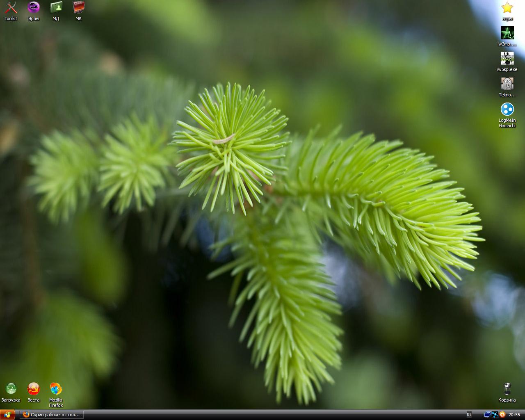The image size is (525, 420).
Task: Open the RL language indicator in taskbar
Action: point(469,415)
